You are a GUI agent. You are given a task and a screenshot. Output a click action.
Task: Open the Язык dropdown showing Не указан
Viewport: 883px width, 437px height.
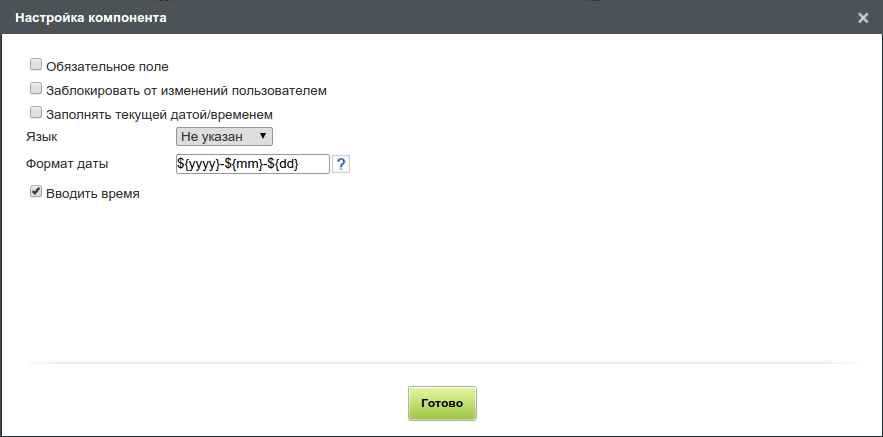tap(224, 136)
